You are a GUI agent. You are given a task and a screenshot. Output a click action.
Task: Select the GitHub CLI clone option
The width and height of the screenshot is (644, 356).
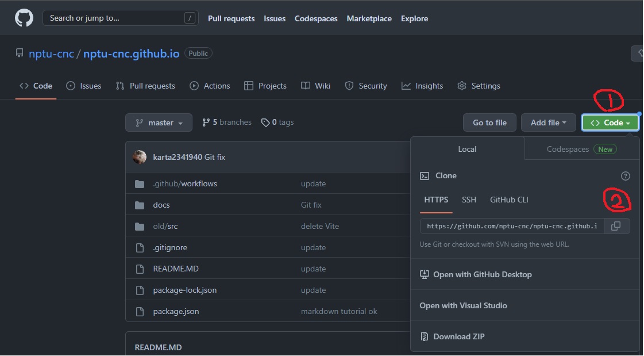pos(508,200)
